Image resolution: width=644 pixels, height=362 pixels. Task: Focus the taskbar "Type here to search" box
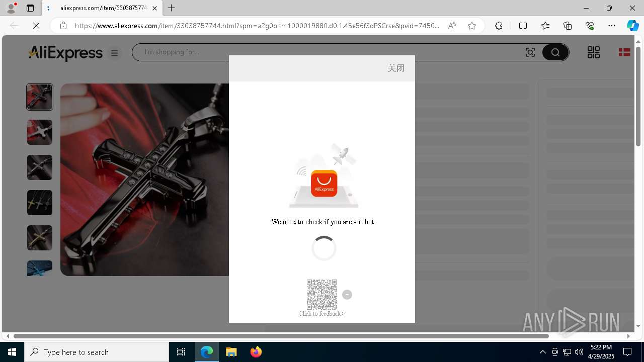pos(97,352)
